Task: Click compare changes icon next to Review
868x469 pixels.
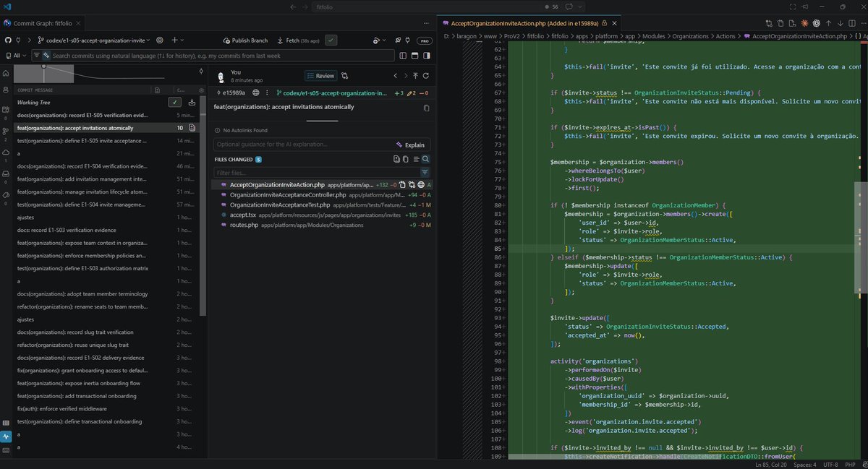Action: (x=345, y=75)
